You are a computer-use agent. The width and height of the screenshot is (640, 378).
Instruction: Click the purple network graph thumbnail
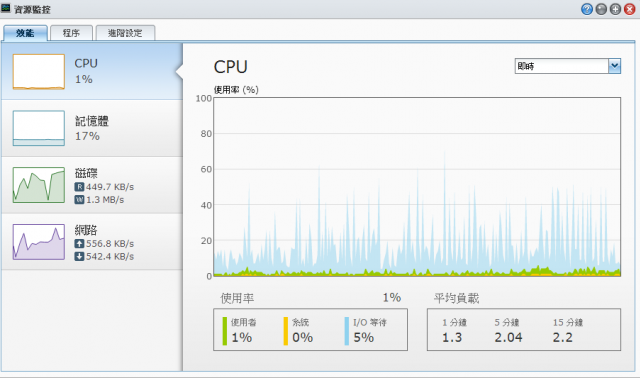click(x=39, y=242)
